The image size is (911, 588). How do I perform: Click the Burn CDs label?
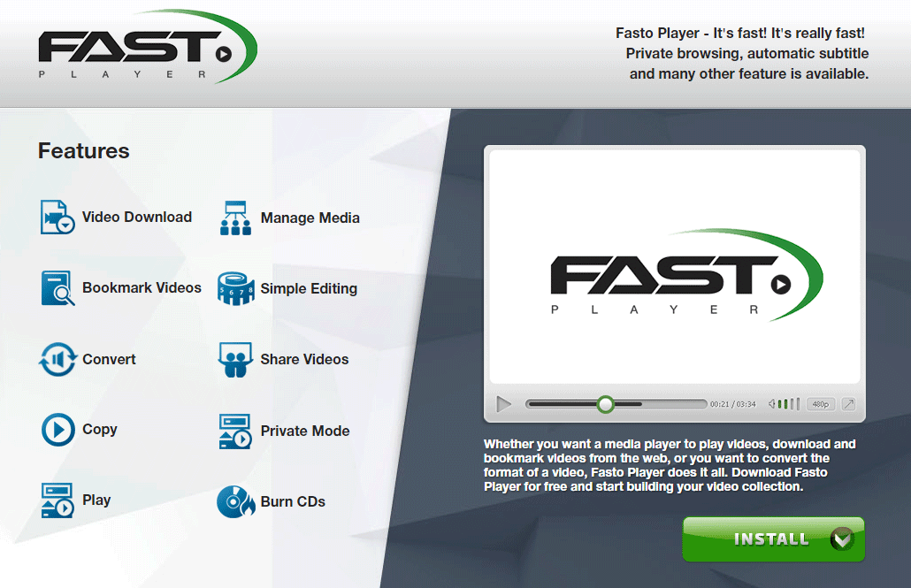pyautogui.click(x=293, y=501)
